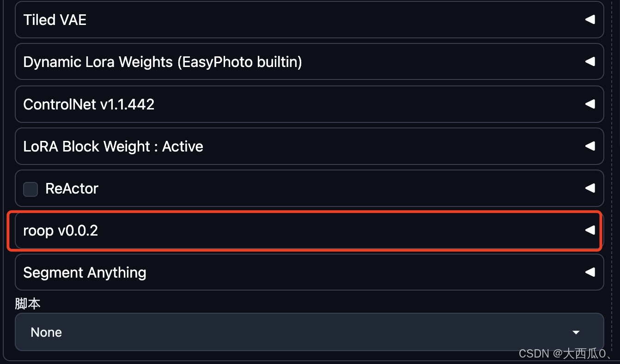Open the script dropdown showing None
The width and height of the screenshot is (620, 364).
click(309, 333)
